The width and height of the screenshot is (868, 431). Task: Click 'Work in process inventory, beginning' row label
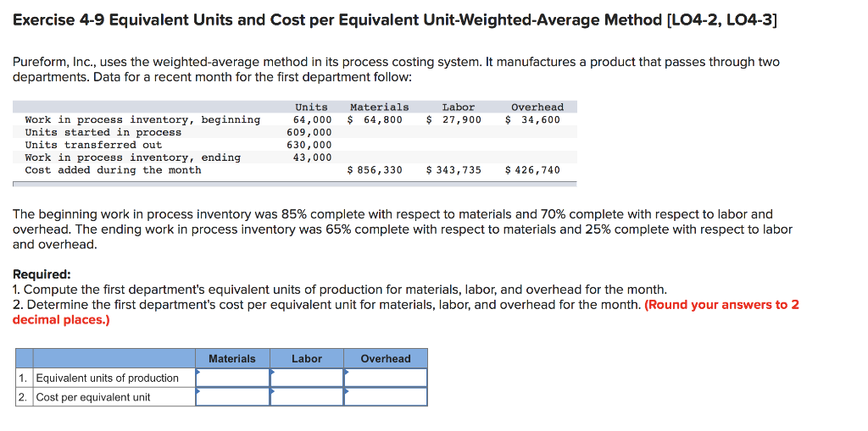pos(142,119)
